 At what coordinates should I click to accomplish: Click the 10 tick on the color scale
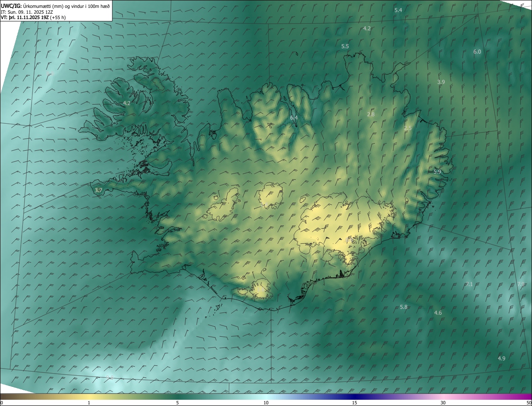(266, 403)
